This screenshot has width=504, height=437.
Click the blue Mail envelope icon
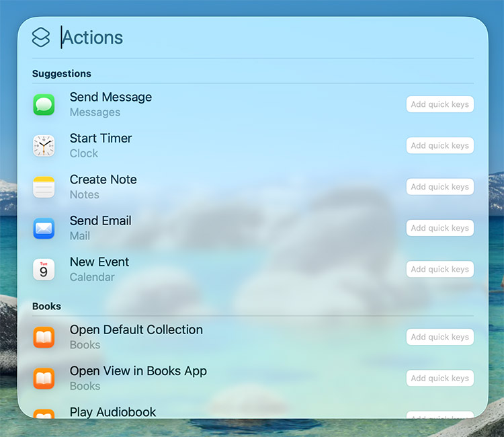pyautogui.click(x=44, y=229)
